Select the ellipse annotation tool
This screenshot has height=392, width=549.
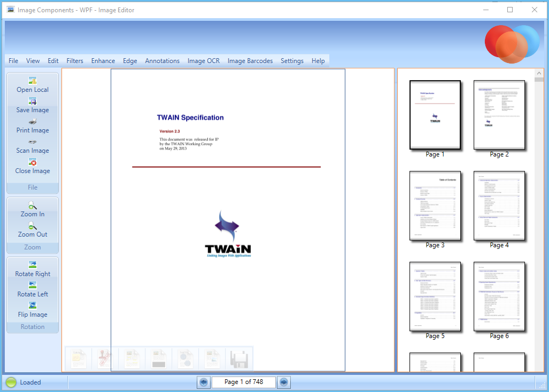point(185,358)
